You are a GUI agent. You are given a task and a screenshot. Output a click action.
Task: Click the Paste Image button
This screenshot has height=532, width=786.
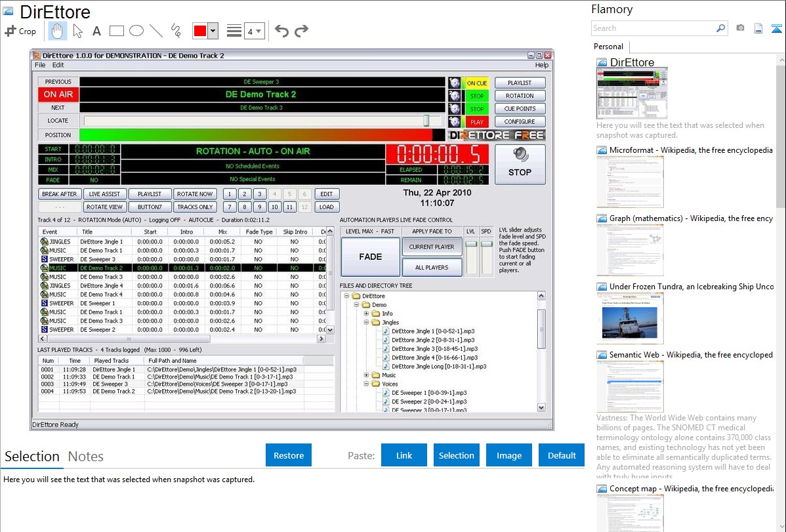pyautogui.click(x=508, y=455)
